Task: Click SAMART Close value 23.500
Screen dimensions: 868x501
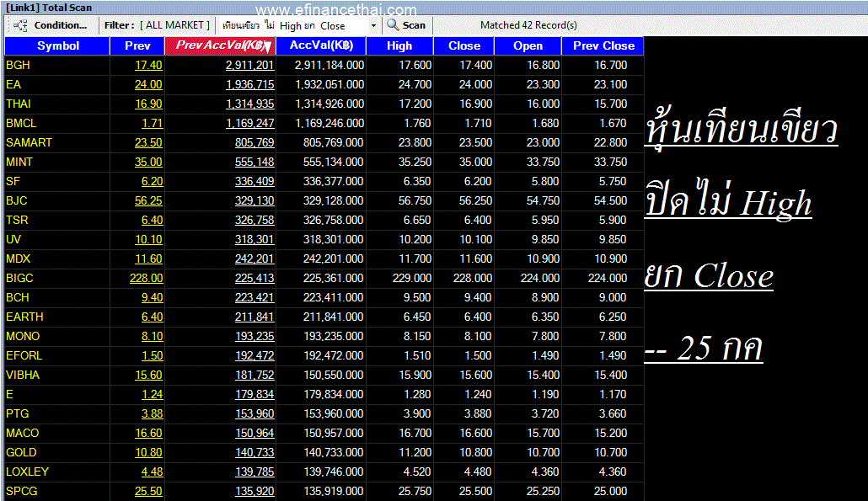Action: [x=475, y=142]
